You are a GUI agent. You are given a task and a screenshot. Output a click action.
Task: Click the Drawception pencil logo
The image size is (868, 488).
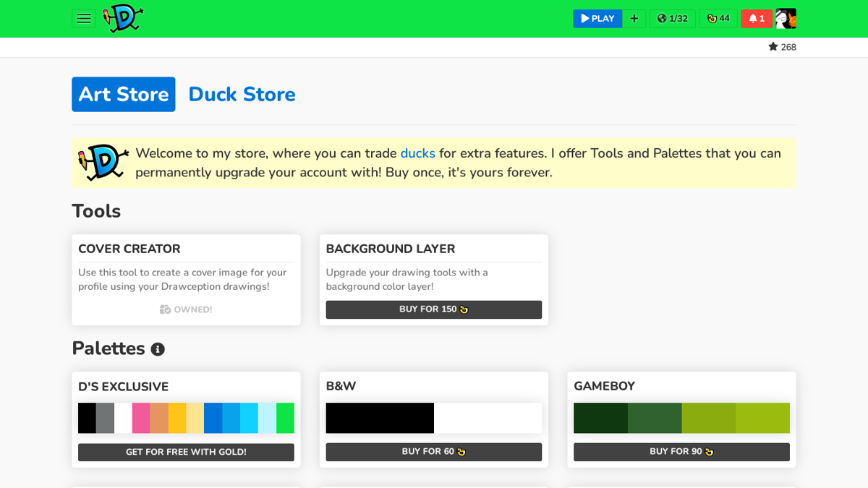pyautogui.click(x=122, y=18)
